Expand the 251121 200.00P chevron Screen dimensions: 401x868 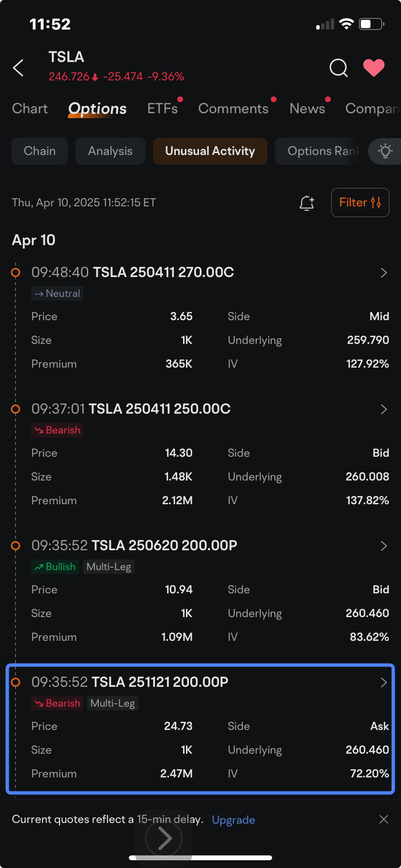[384, 682]
